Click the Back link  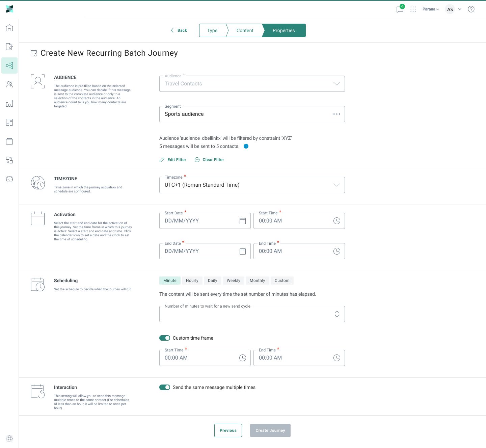[x=179, y=30]
